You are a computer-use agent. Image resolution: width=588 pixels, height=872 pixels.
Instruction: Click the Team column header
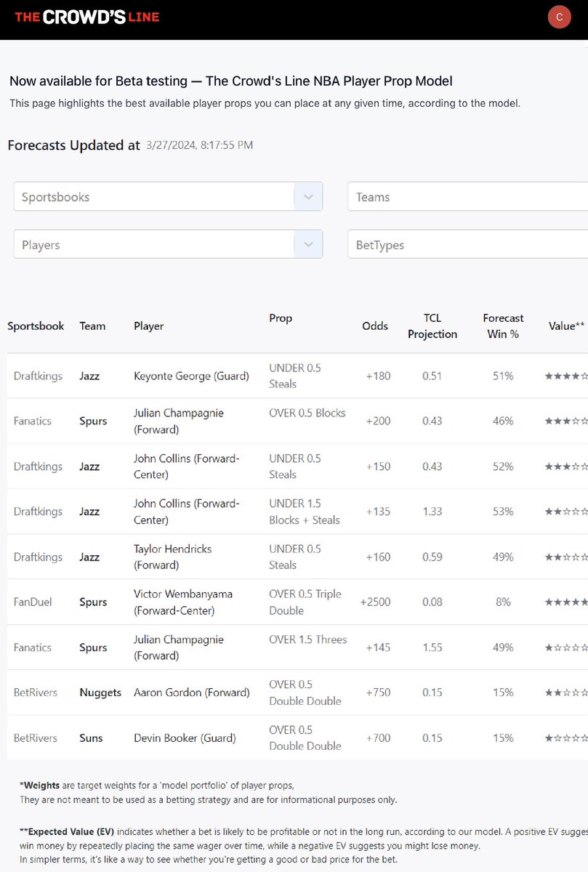[92, 326]
